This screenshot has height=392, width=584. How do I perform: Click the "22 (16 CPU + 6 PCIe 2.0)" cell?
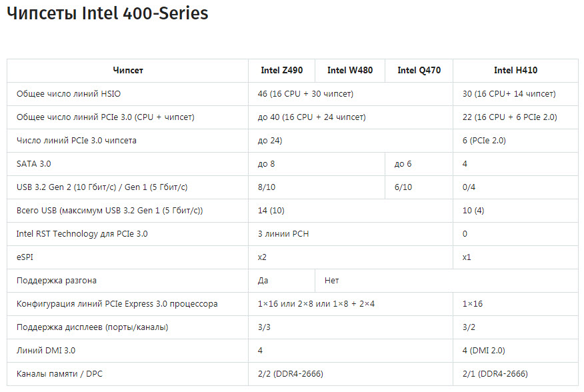click(x=509, y=117)
